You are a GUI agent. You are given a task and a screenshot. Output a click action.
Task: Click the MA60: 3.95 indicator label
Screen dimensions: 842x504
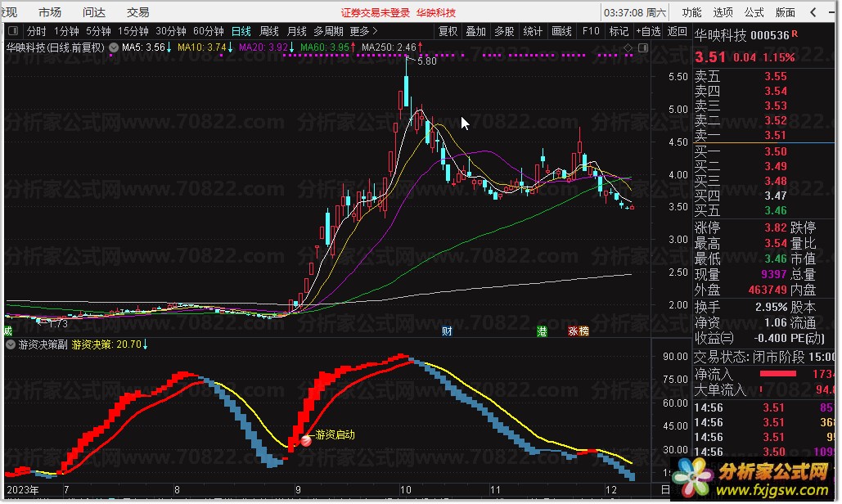[x=324, y=47]
